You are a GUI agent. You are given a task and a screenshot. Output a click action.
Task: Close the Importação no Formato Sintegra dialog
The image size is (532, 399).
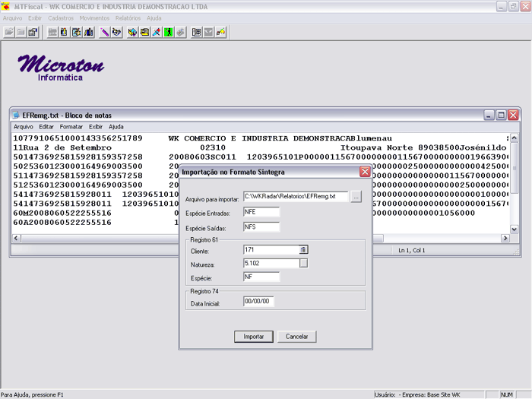click(365, 173)
